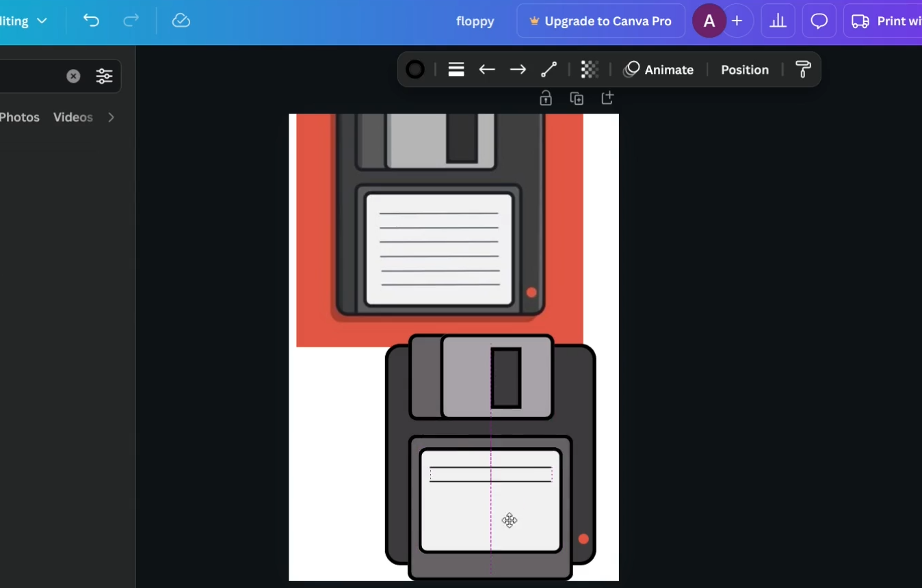
Task: Select the paint roller copy style tool
Action: click(x=802, y=69)
